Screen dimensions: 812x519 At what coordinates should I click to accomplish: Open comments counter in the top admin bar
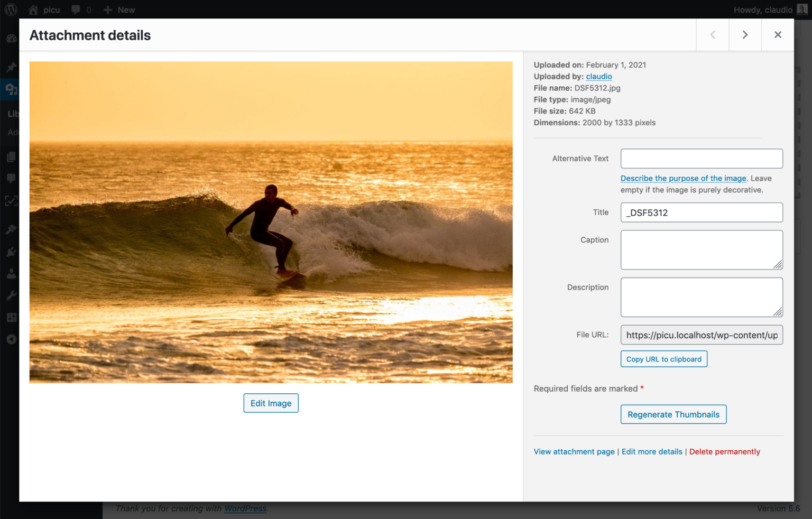tap(80, 9)
